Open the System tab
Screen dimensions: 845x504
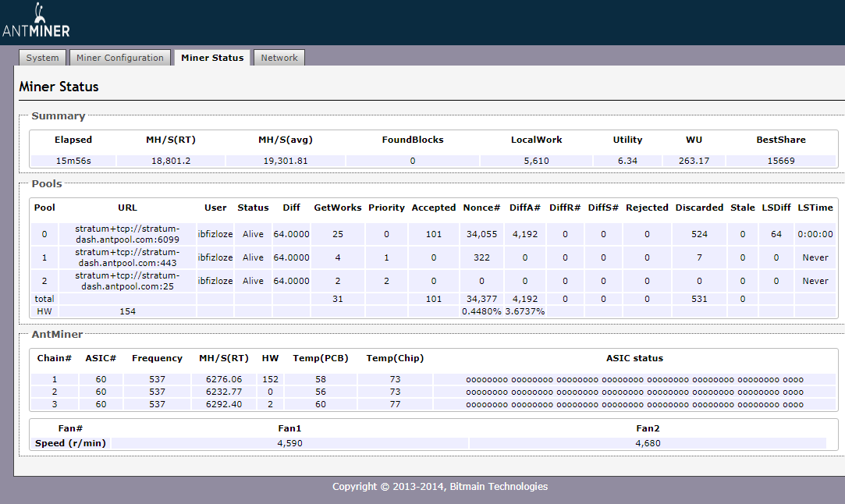coord(42,58)
